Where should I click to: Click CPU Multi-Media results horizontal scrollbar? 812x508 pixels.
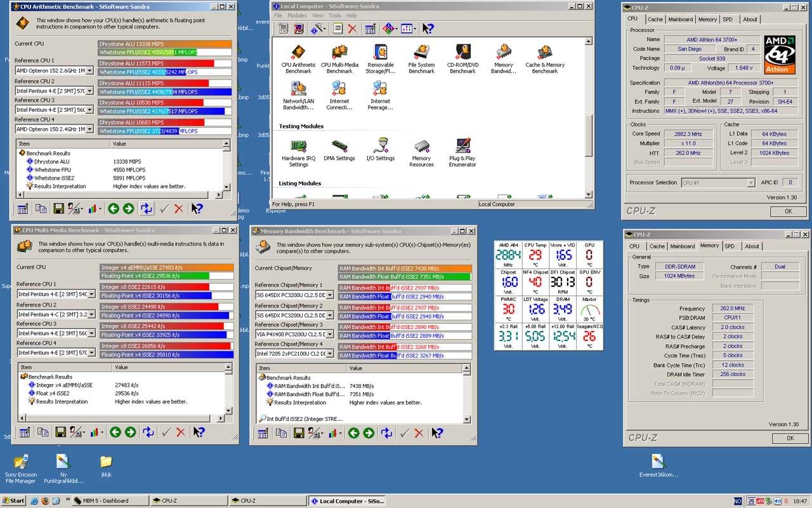tap(121, 418)
